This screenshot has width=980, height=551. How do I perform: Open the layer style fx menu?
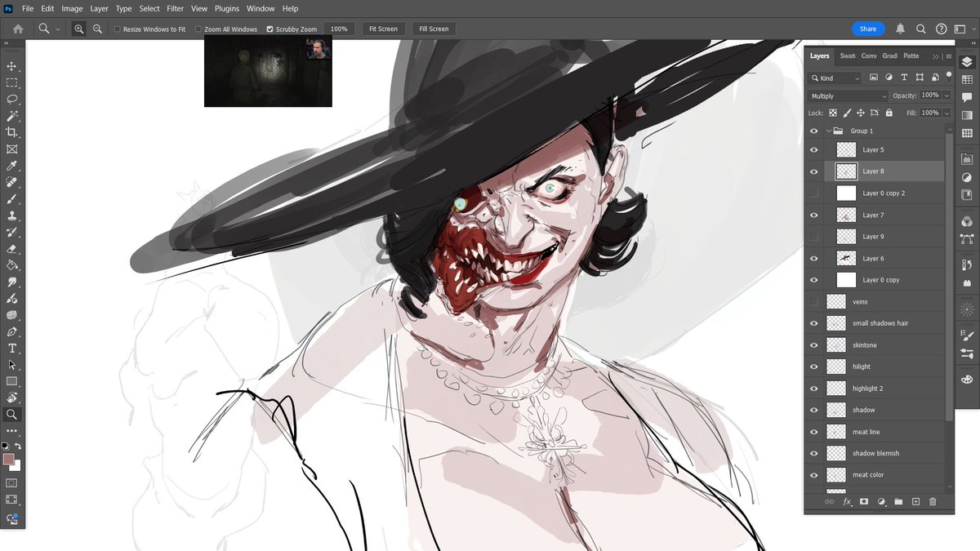[847, 501]
